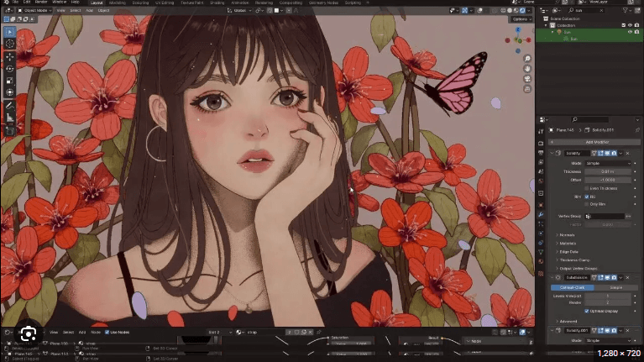Remove the Solidify modifier with X
644x362 pixels.
[x=627, y=153]
